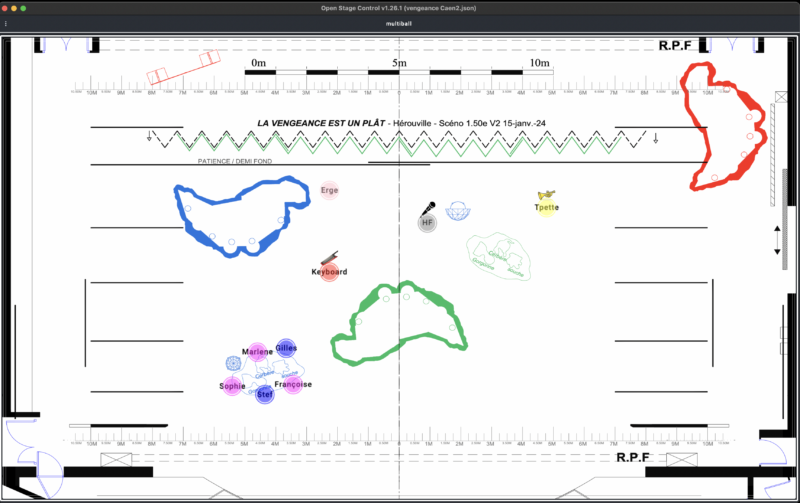Select the Sophie source ball

tap(232, 386)
